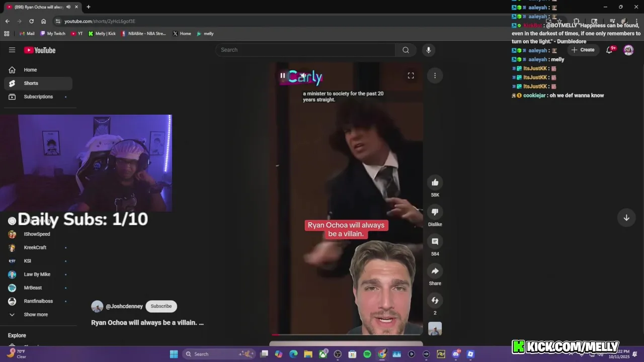Open Microsoft Edge from taskbar
The height and width of the screenshot is (362, 644).
[x=293, y=354]
